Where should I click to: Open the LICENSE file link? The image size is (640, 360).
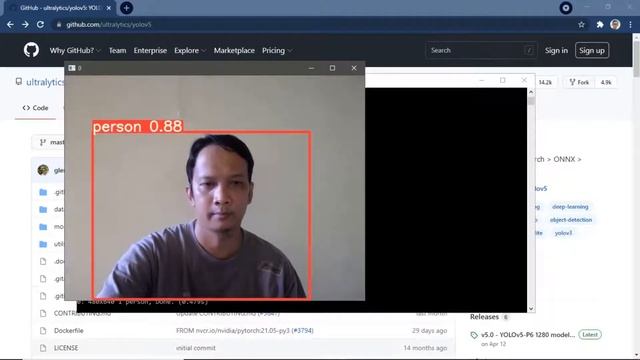[x=66, y=348]
